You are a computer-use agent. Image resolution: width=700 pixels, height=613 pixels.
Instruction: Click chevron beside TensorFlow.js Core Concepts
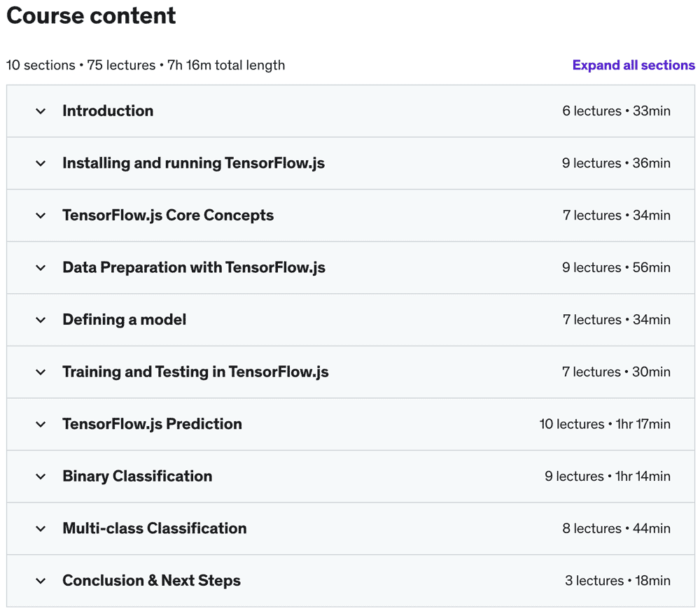(x=41, y=216)
